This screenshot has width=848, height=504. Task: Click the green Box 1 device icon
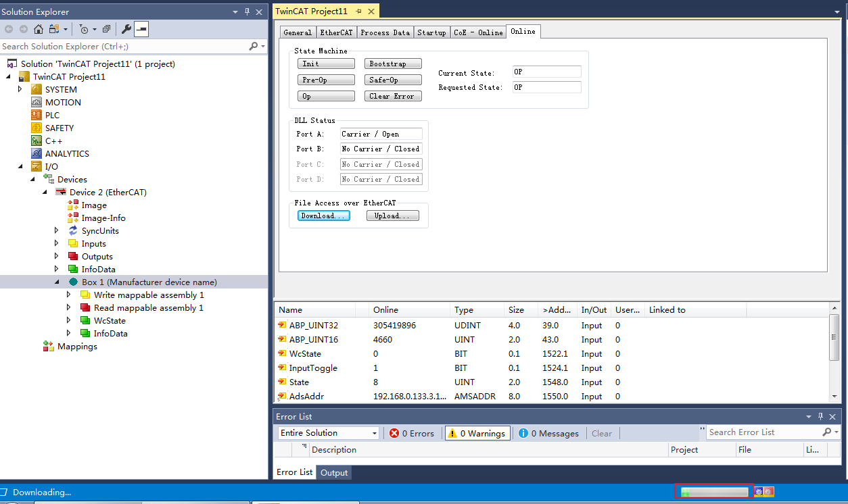73,282
